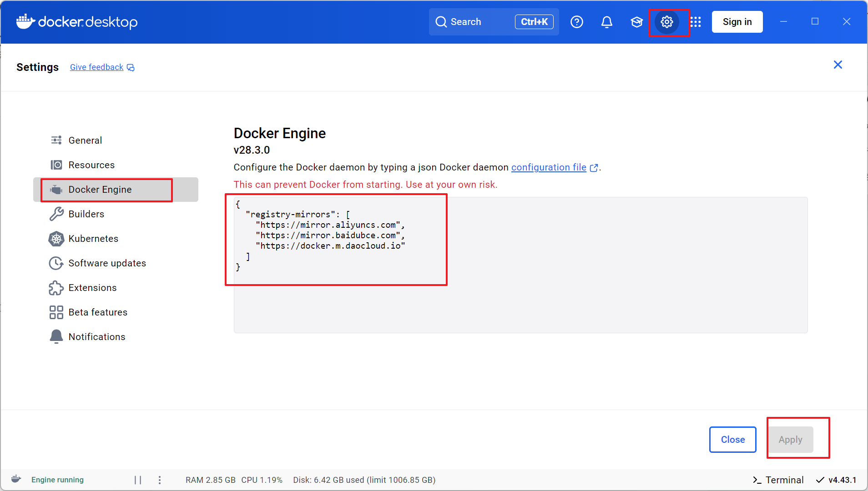The width and height of the screenshot is (868, 491).
Task: Click the General sliders icon
Action: [56, 140]
